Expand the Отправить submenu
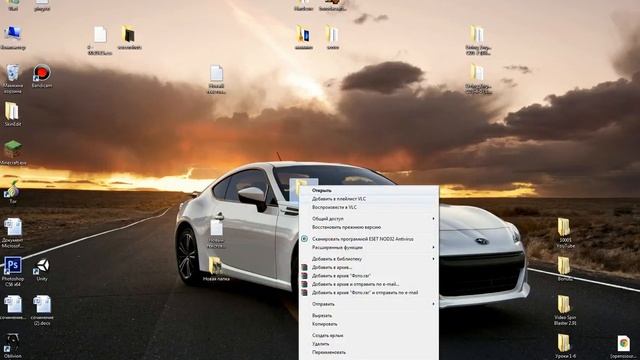This screenshot has height=360, width=640. 369,304
